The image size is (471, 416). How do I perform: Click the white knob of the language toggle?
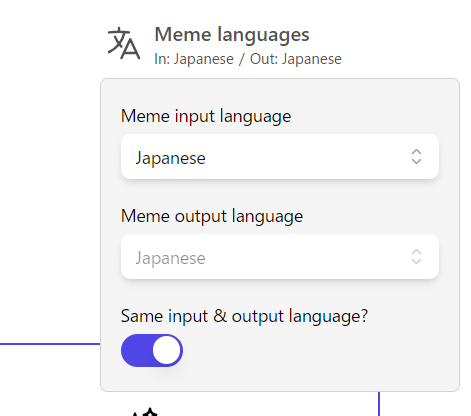[166, 350]
